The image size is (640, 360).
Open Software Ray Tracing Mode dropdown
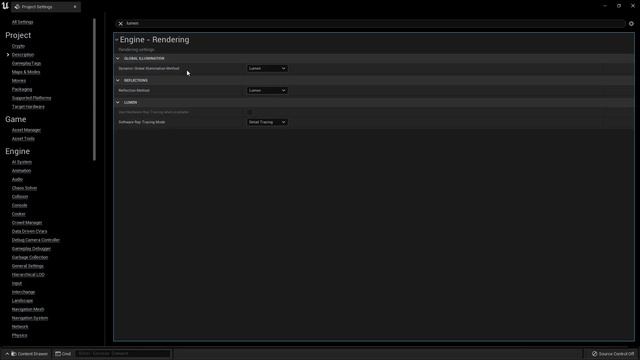pyautogui.click(x=267, y=122)
